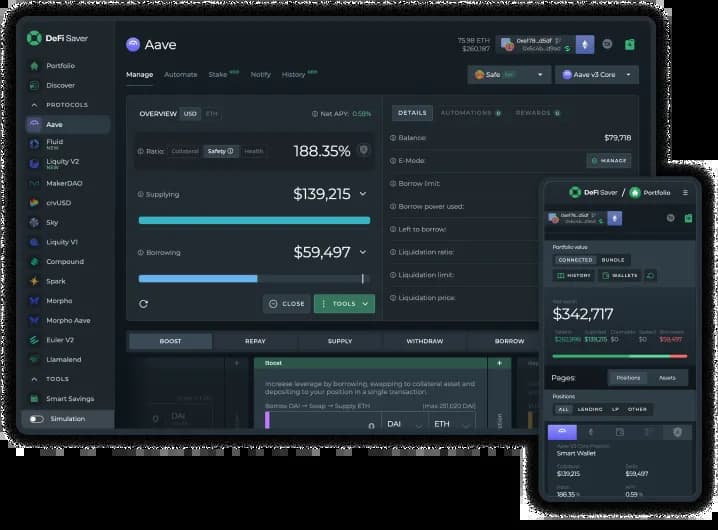
Task: Click the green clipboard icon in top header
Action: [x=630, y=45]
